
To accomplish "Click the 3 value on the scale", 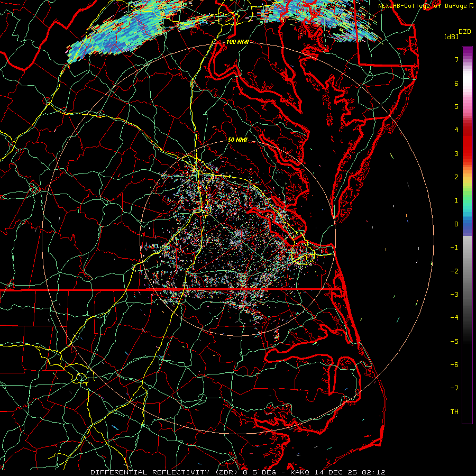I will pos(456,153).
